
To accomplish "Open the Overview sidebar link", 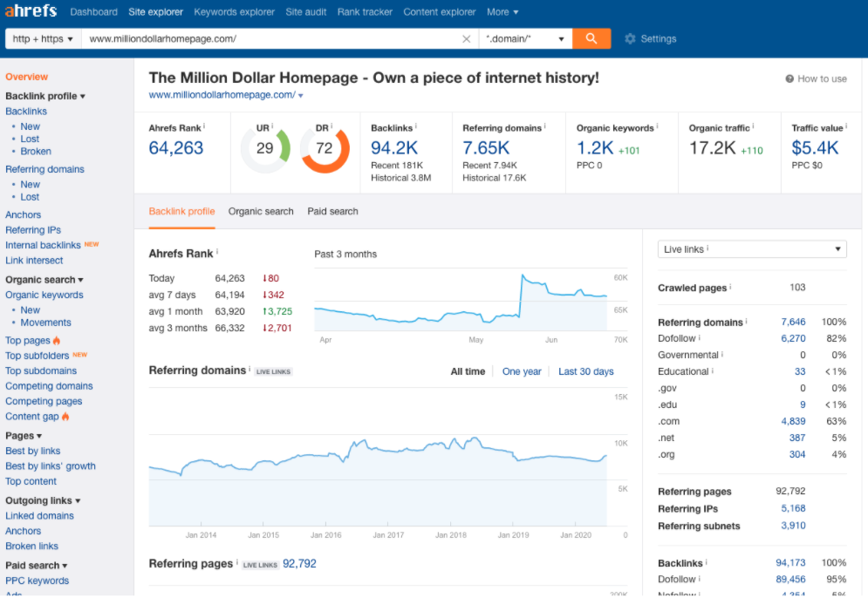I will pyautogui.click(x=26, y=77).
